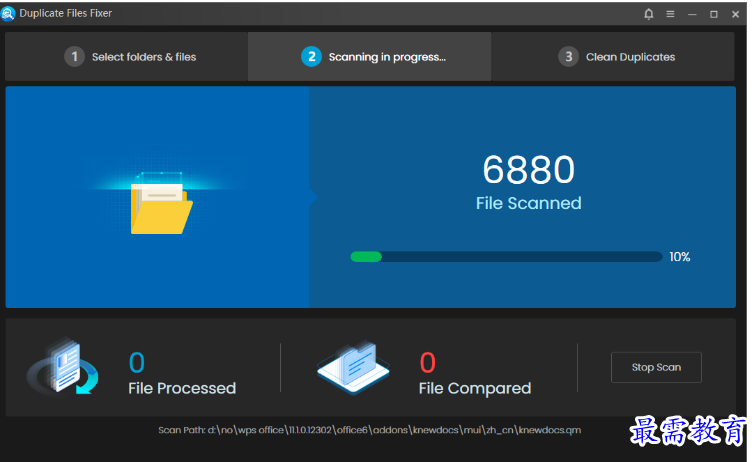The width and height of the screenshot is (754, 462).
Task: Stop the scan with Stop Scan button
Action: (x=656, y=367)
